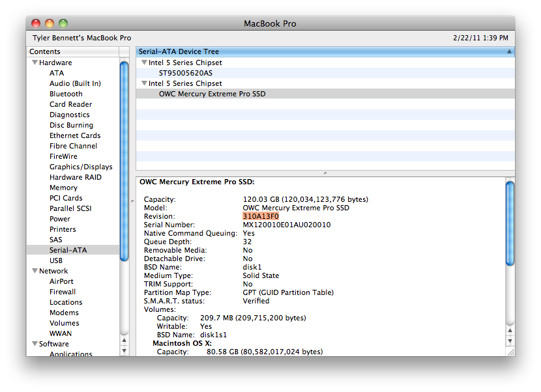Open Firewall entry
Image resolution: width=541 pixels, height=392 pixels.
coord(63,292)
